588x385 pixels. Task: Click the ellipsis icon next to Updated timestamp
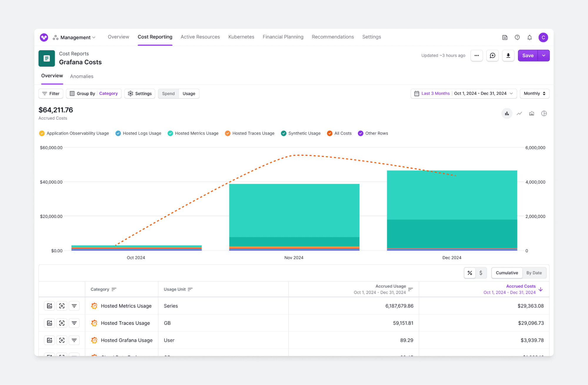[x=477, y=55]
